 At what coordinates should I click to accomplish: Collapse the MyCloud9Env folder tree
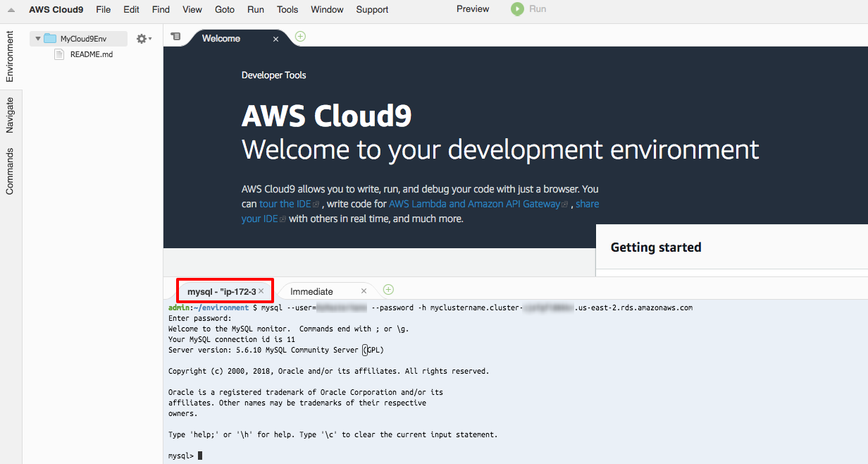point(38,39)
